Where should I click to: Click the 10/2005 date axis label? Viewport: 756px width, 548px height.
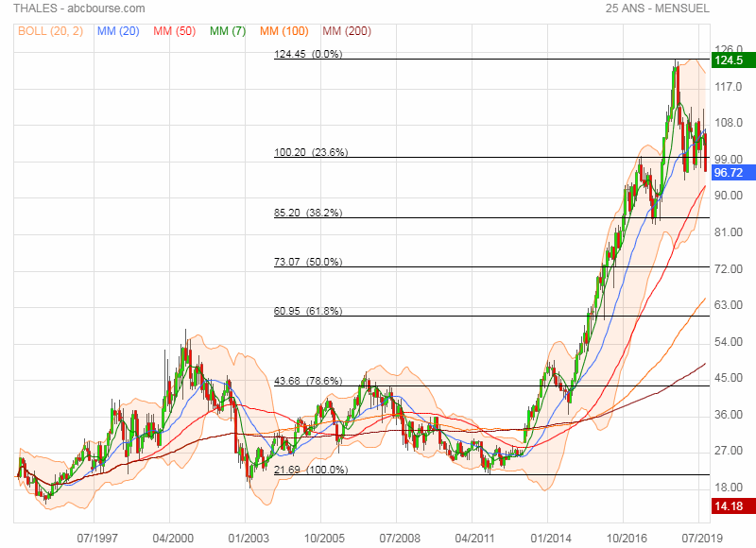324,538
